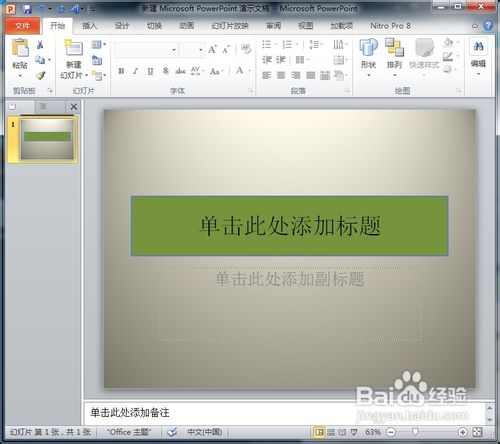Open the font name combo box

click(146, 50)
